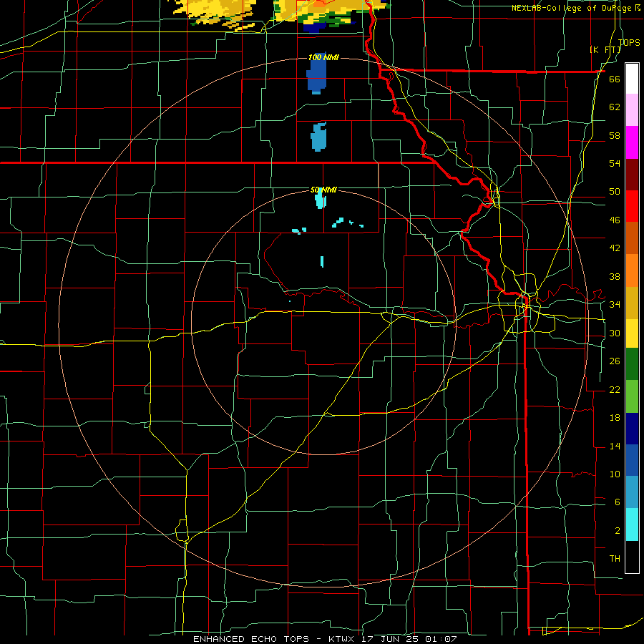Click the '6' legend value
This screenshot has width=644, height=644.
(617, 502)
